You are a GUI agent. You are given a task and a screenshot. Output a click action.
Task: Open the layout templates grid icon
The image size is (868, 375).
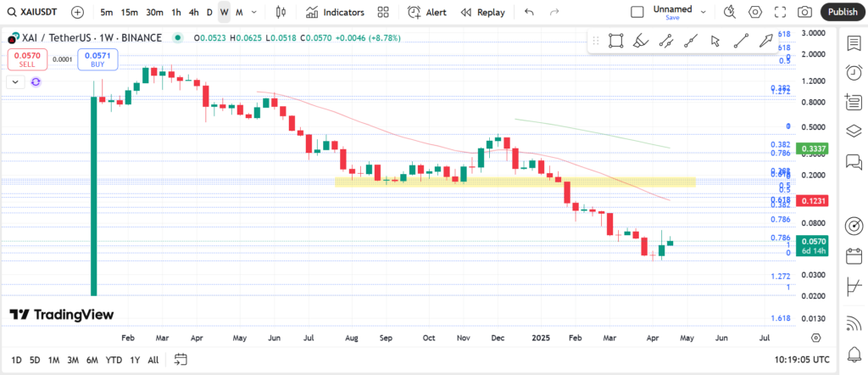[383, 13]
